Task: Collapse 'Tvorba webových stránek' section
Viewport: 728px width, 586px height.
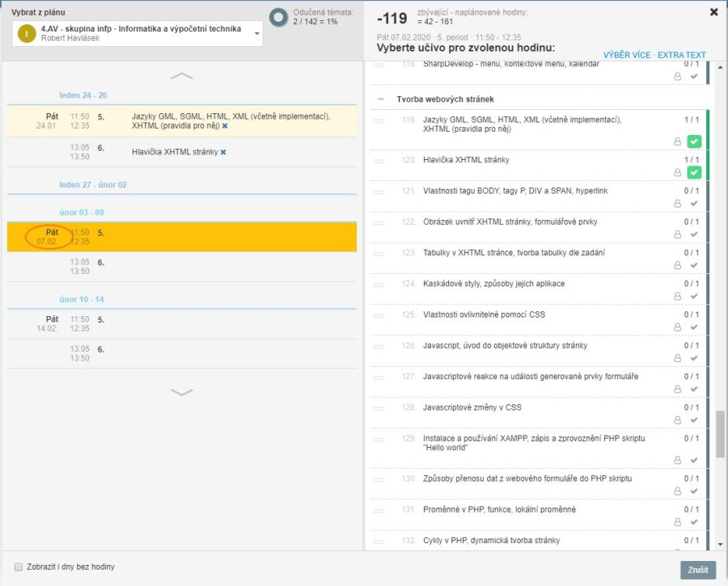Action: coord(380,99)
